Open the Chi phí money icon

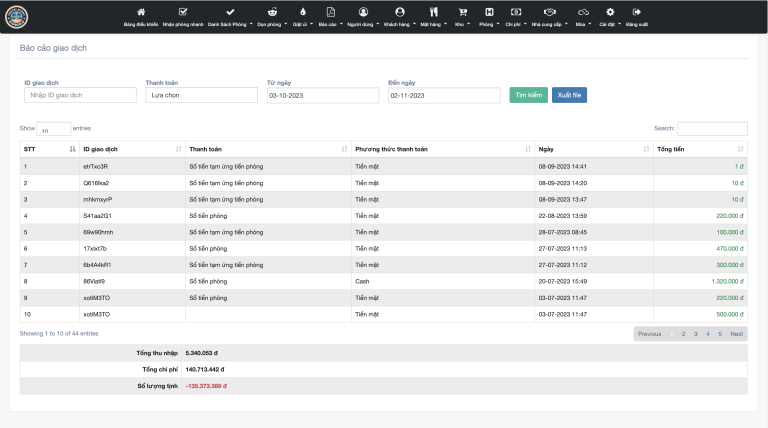pos(516,12)
